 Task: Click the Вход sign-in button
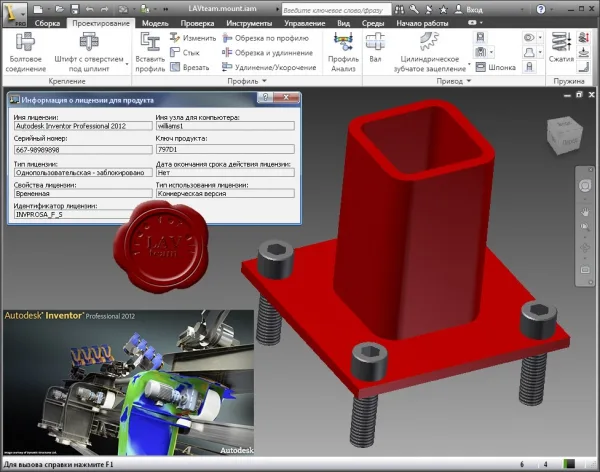click(x=469, y=10)
